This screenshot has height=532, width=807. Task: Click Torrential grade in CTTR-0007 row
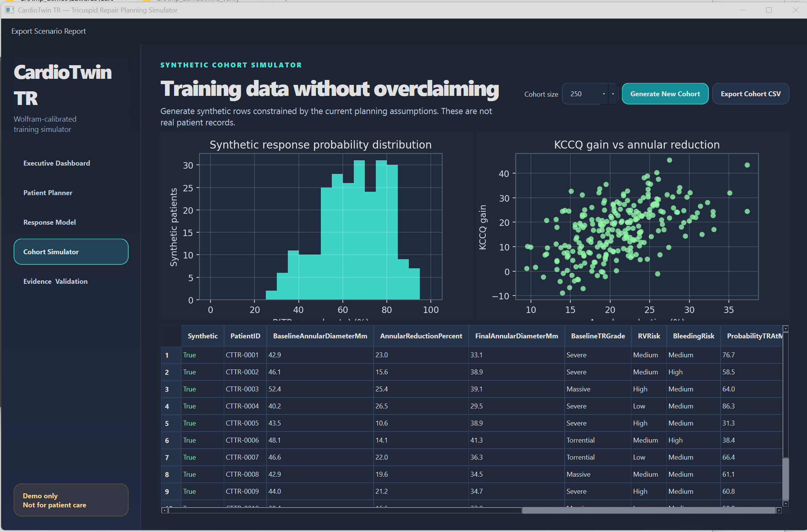click(598, 457)
